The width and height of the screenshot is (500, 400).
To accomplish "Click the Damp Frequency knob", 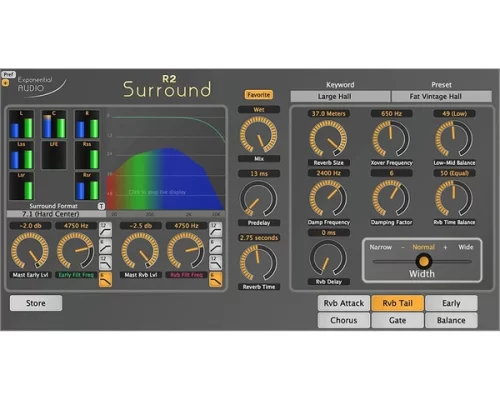I will pos(328,198).
